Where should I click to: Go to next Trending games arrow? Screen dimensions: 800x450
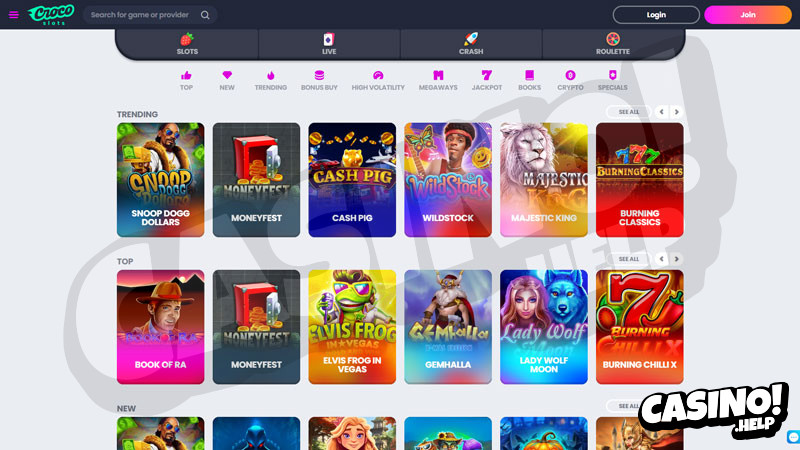677,112
